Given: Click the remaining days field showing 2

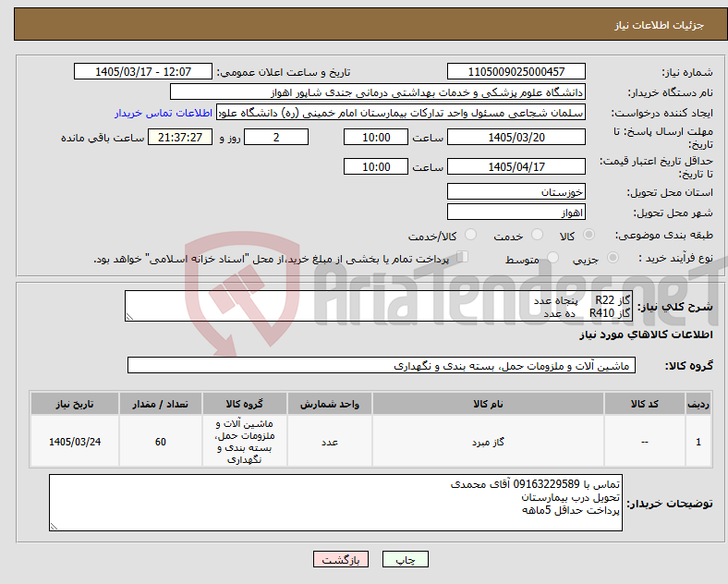Looking at the screenshot, I should pyautogui.click(x=276, y=137).
